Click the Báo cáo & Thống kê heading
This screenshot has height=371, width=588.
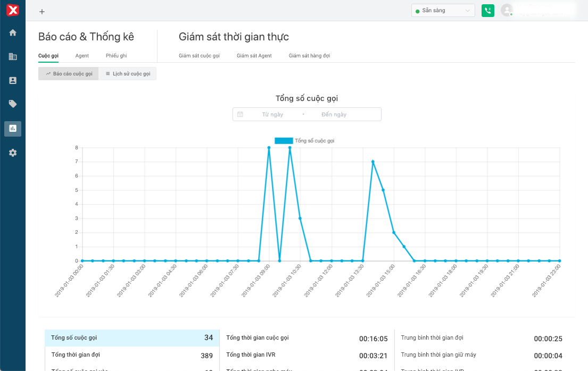tap(86, 37)
